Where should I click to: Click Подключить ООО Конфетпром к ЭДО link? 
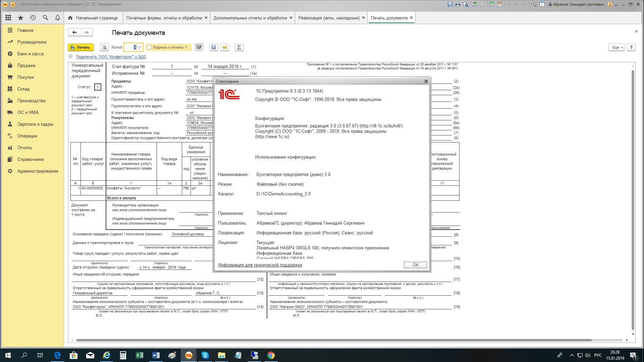tap(111, 57)
